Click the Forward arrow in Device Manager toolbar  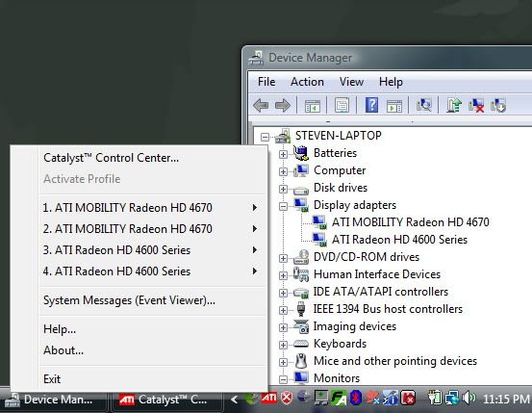click(x=283, y=105)
